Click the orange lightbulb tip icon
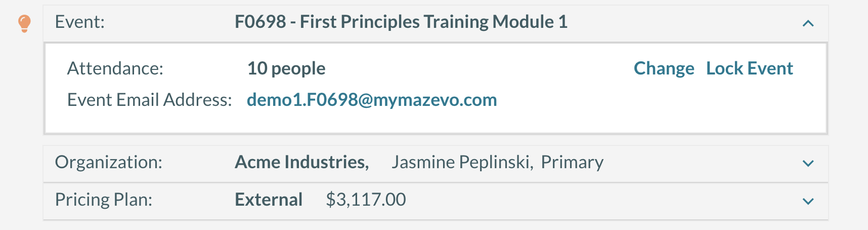This screenshot has height=230, width=868. click(24, 23)
